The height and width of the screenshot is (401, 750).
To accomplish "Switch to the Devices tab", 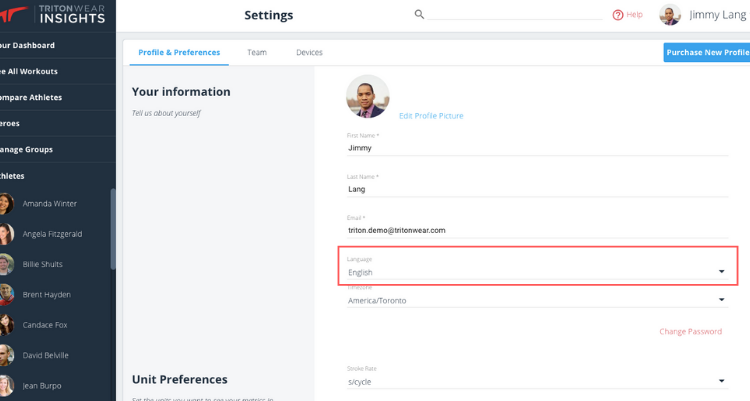I will [x=309, y=52].
